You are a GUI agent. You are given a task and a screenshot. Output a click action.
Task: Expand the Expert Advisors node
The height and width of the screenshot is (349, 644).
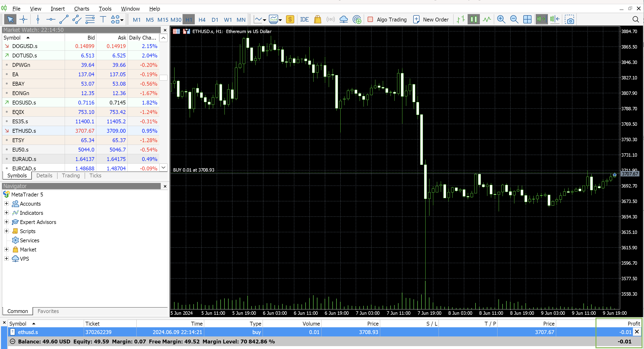click(7, 222)
